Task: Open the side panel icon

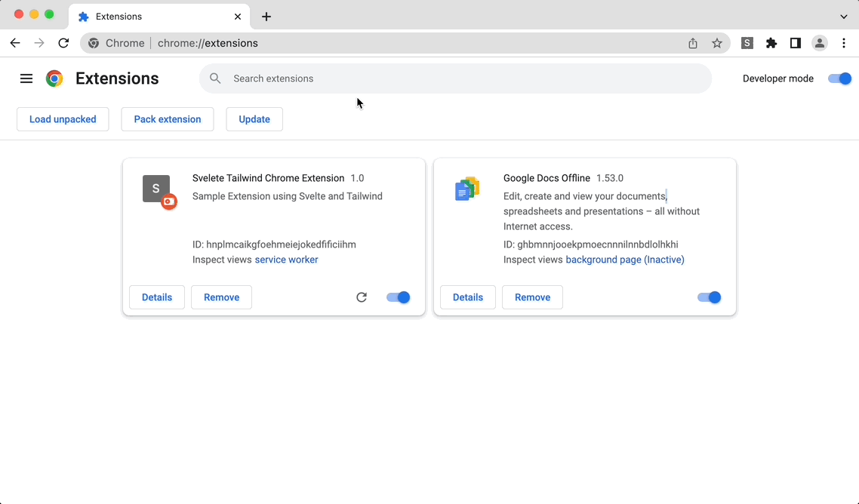Action: click(795, 43)
